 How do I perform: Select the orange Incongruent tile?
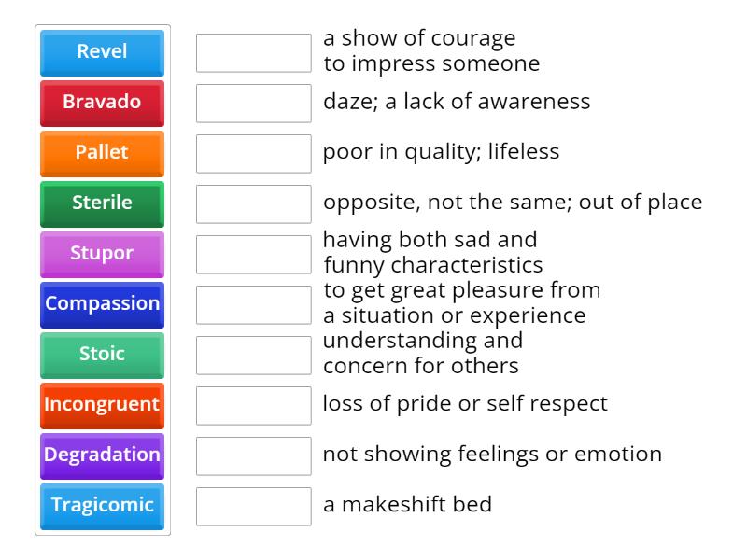103,405
